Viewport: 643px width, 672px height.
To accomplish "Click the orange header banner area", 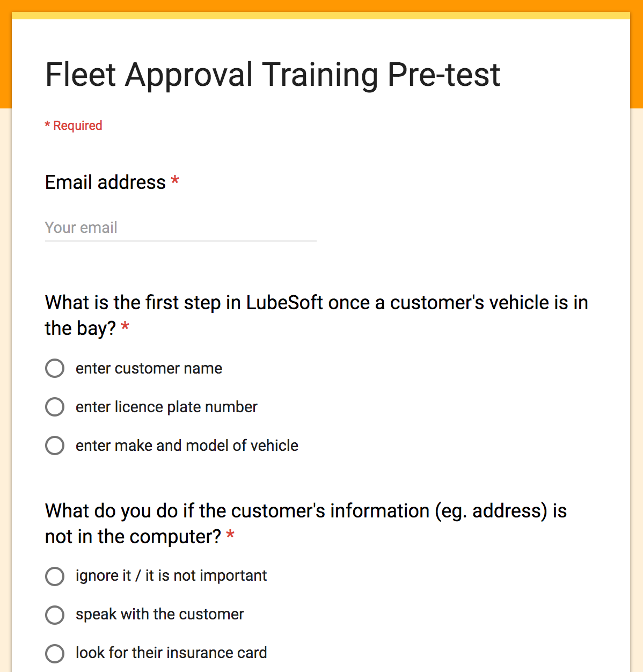I will coord(321,5).
